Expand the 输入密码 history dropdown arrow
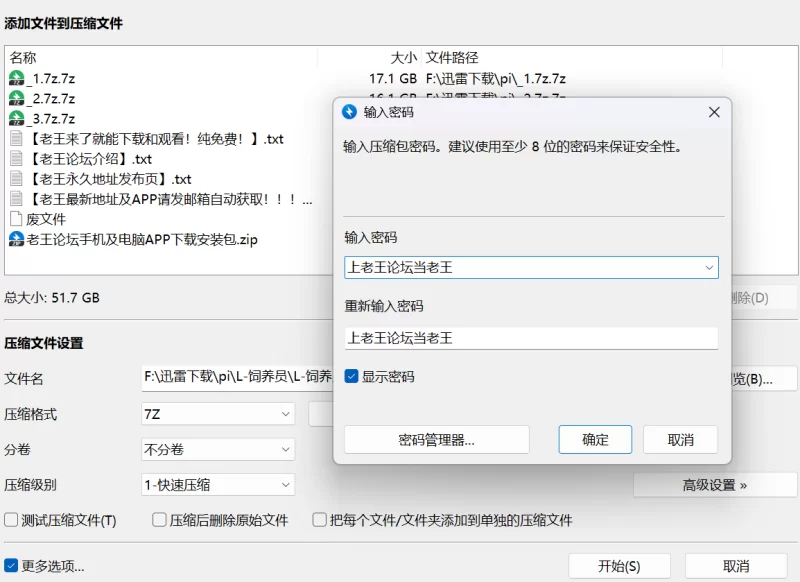The image size is (800, 582). [708, 267]
